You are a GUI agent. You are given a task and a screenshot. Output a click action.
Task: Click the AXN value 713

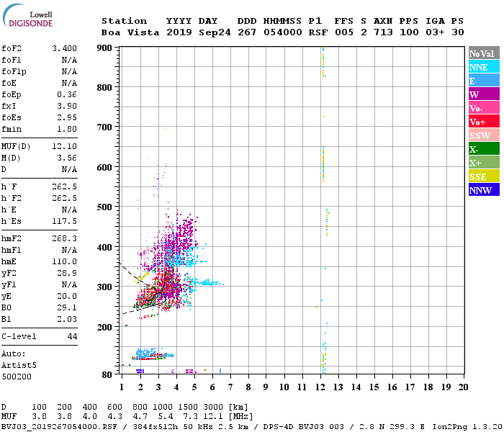pos(383,32)
